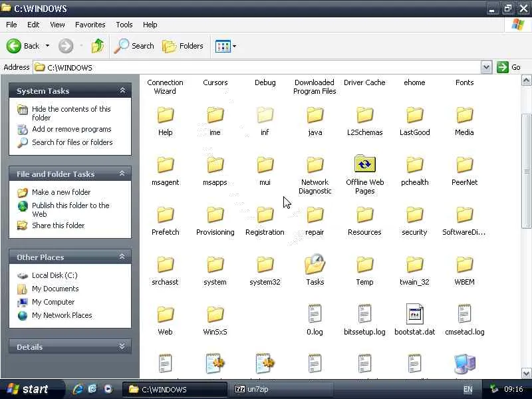Open the Windows Start button

[31, 389]
